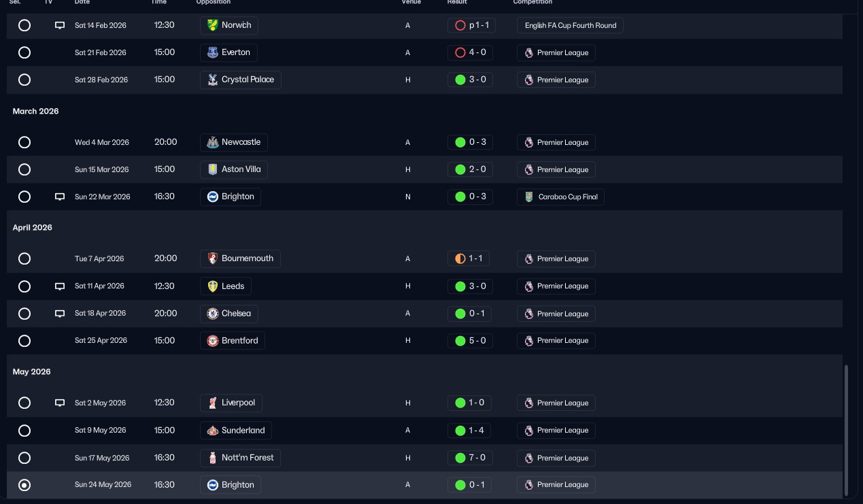
Task: Click the green win indicator for Nott'm Forest 7 - 0
Action: coord(460,458)
